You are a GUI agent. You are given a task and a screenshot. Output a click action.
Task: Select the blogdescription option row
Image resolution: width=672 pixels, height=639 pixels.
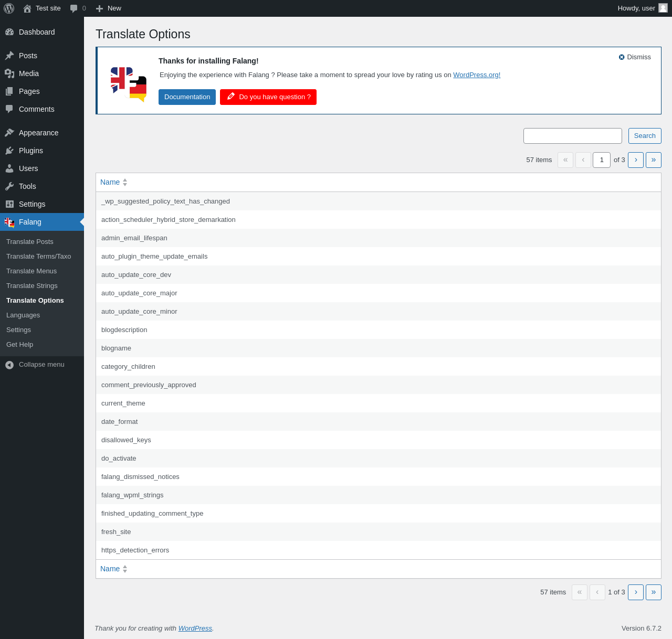pos(379,330)
